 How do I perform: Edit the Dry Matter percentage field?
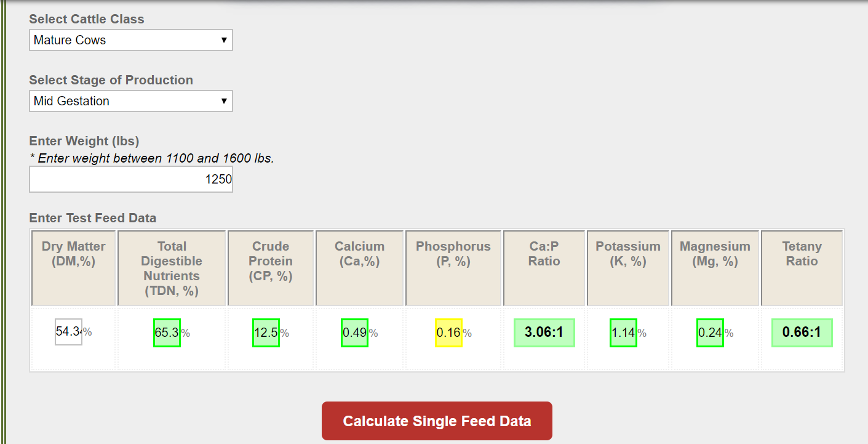(68, 331)
